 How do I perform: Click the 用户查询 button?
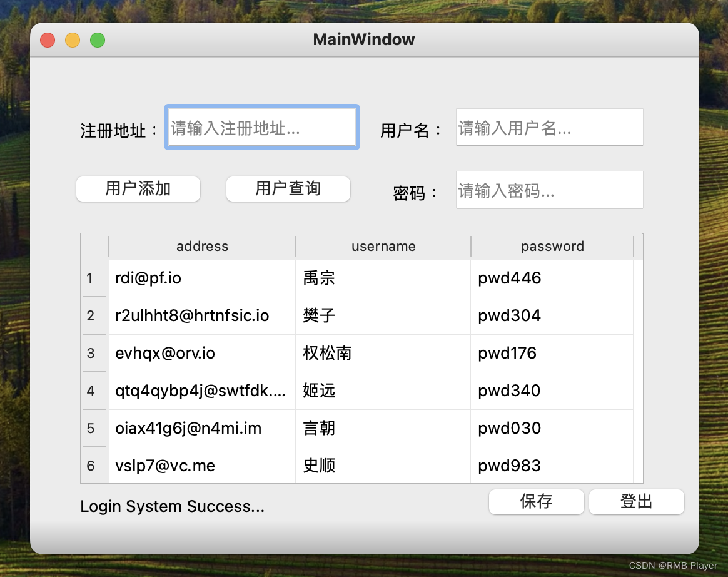pyautogui.click(x=288, y=188)
